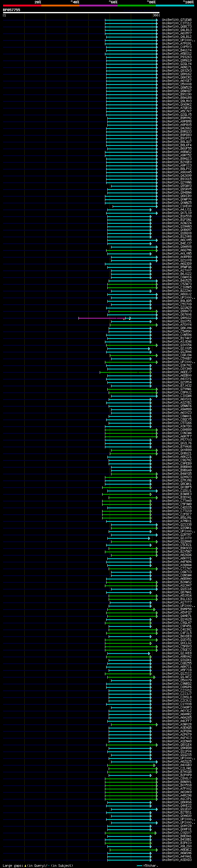
Task: Open hit UniRef100_Q4LB13
Action: 177,30
